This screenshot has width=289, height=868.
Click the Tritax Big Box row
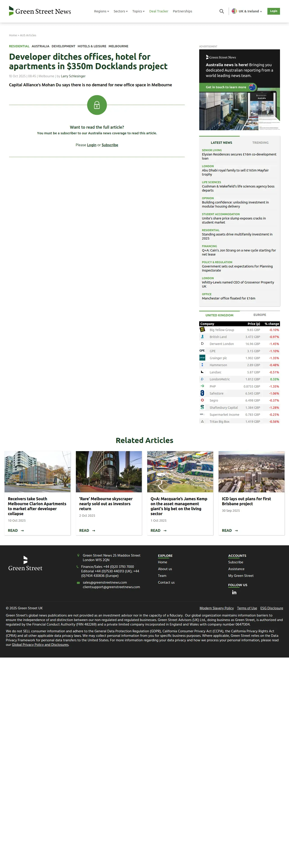pos(239,421)
